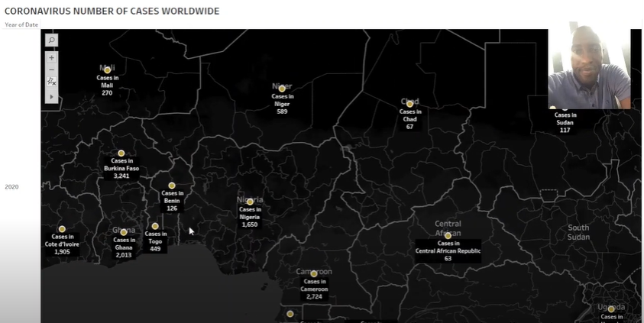Select the Cameroon data point

(314, 273)
